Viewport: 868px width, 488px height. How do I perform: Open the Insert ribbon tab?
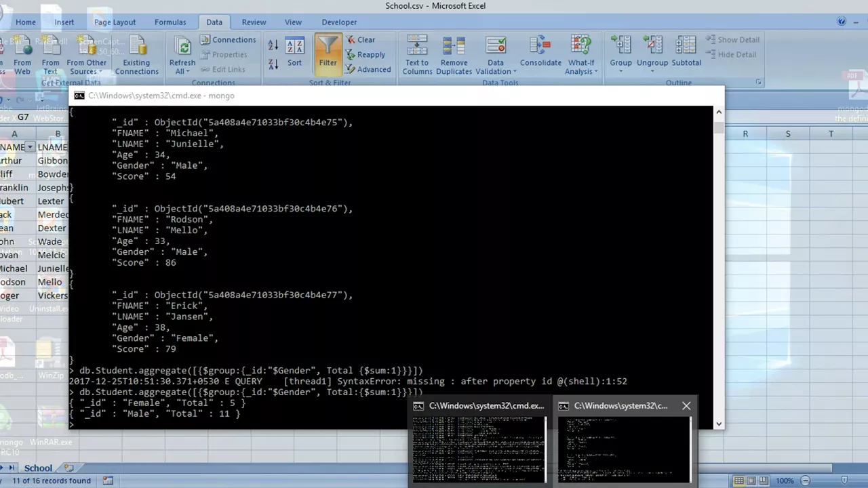click(64, 22)
